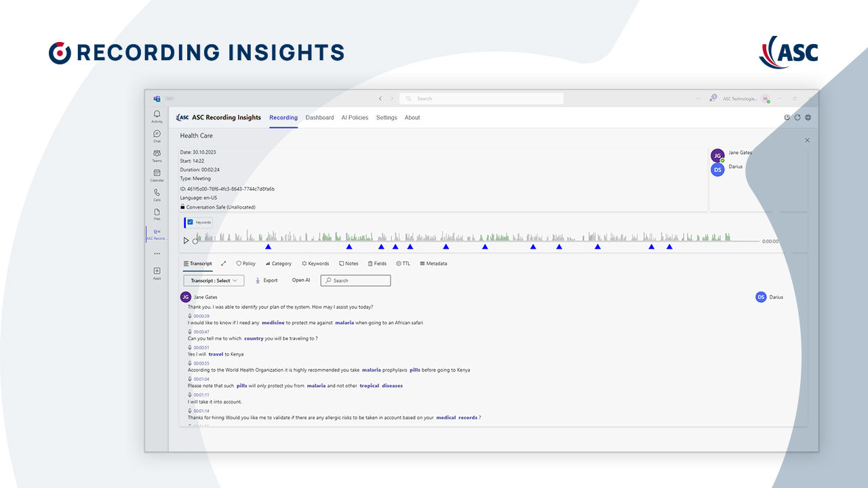
Task: Open the About tab
Action: pos(412,118)
